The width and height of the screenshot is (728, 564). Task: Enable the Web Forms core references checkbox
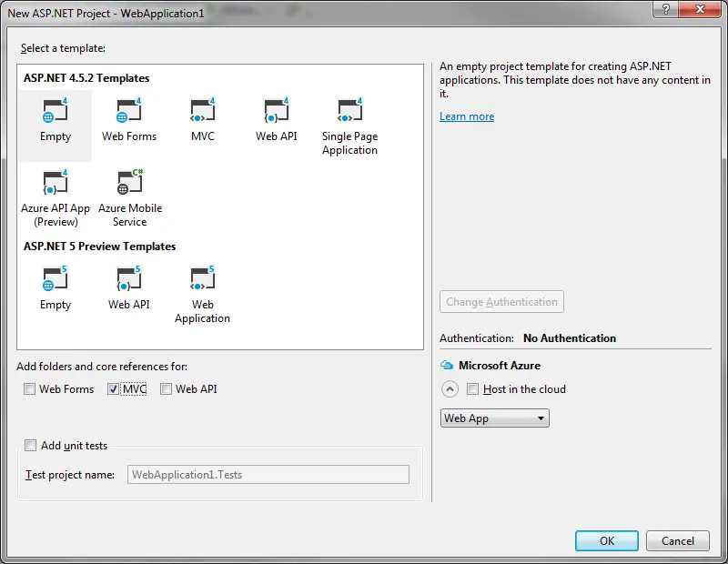pos(31,389)
